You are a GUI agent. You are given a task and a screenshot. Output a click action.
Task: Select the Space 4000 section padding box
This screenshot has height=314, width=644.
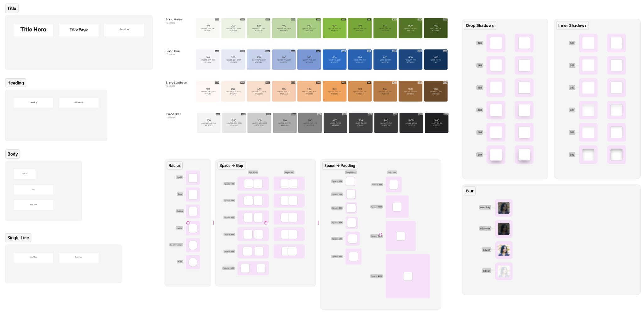[408, 276]
